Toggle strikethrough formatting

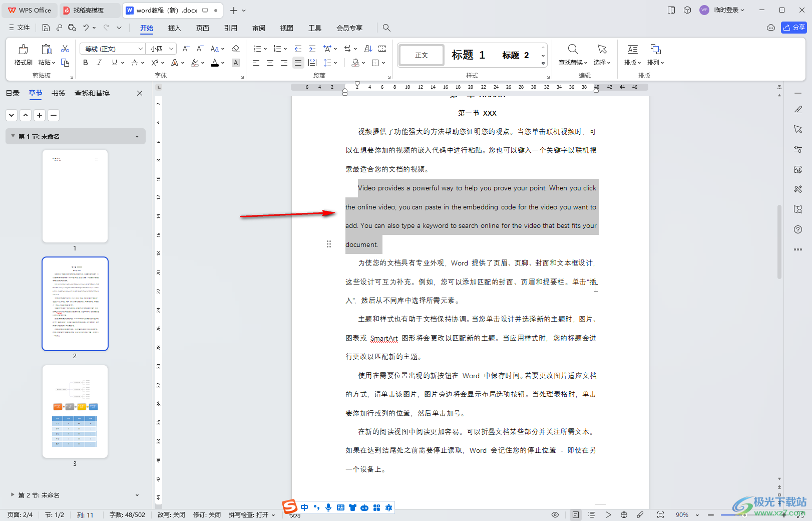pyautogui.click(x=134, y=63)
